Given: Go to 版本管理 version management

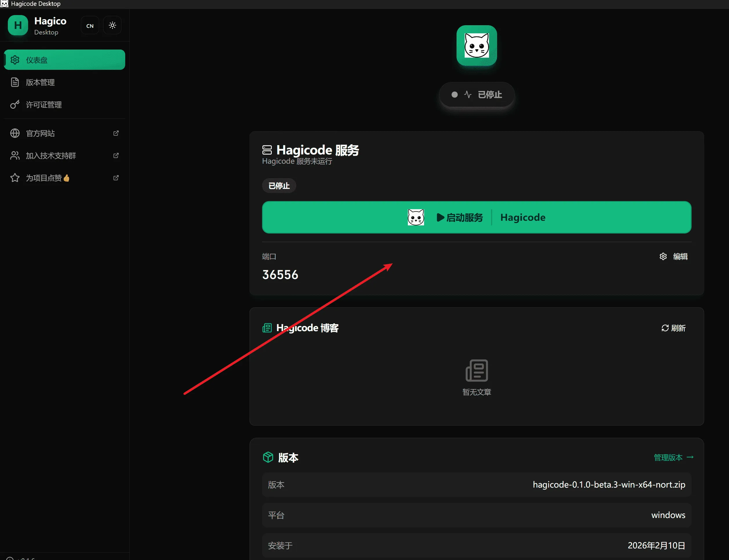Looking at the screenshot, I should (x=40, y=82).
